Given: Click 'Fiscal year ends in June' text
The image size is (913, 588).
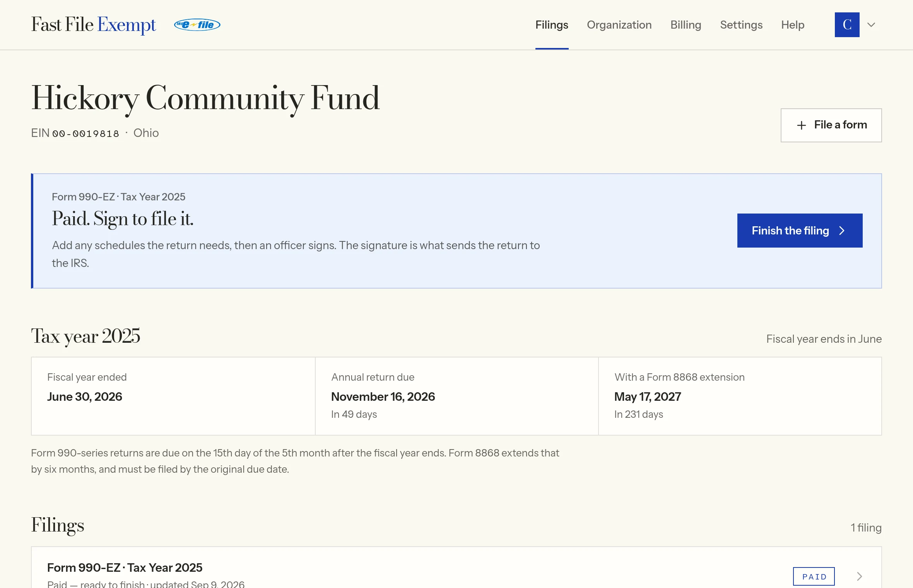Looking at the screenshot, I should click(824, 339).
